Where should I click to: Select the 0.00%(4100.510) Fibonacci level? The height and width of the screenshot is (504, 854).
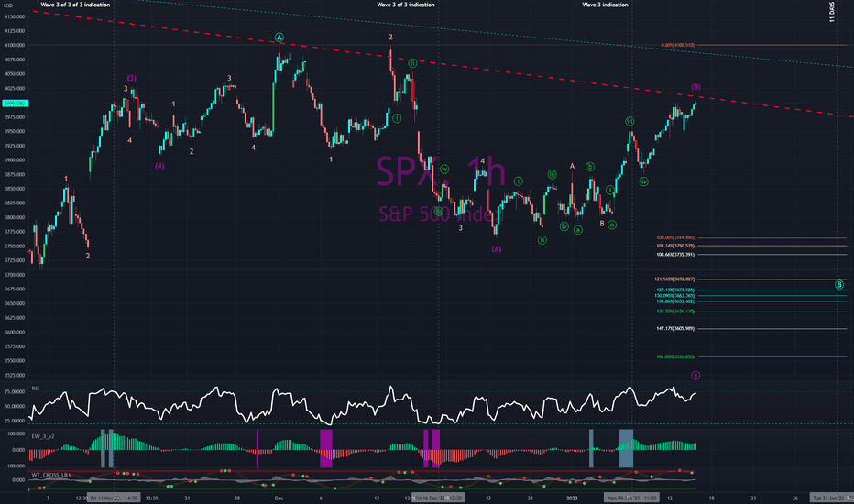677,45
